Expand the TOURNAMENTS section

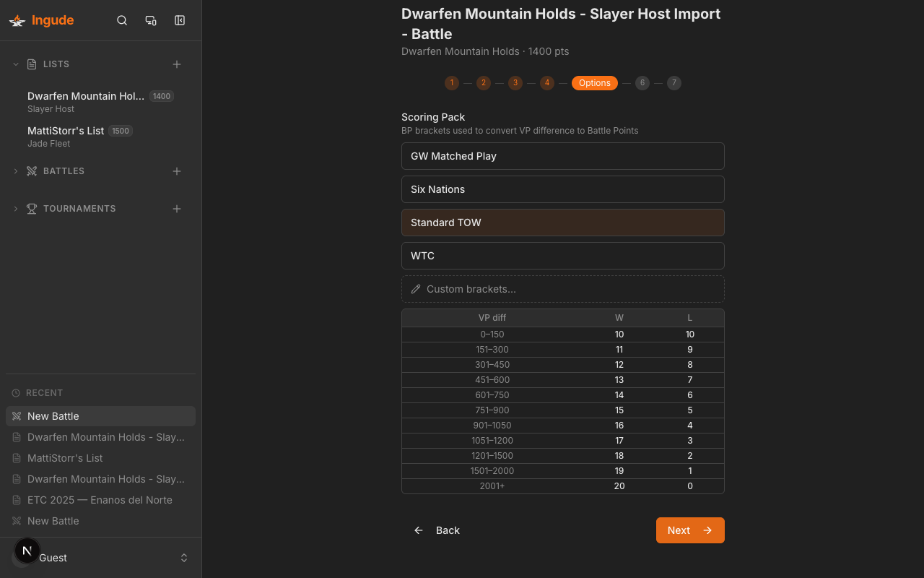(15, 208)
